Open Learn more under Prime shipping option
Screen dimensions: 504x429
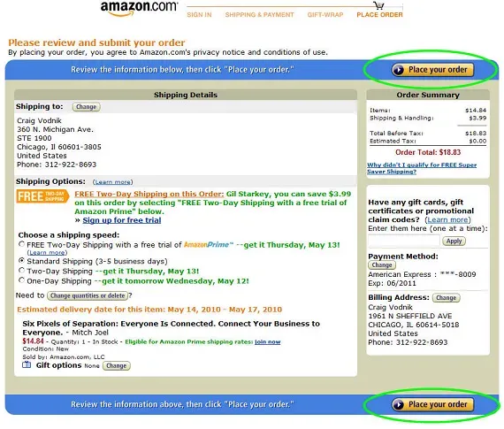pos(47,253)
